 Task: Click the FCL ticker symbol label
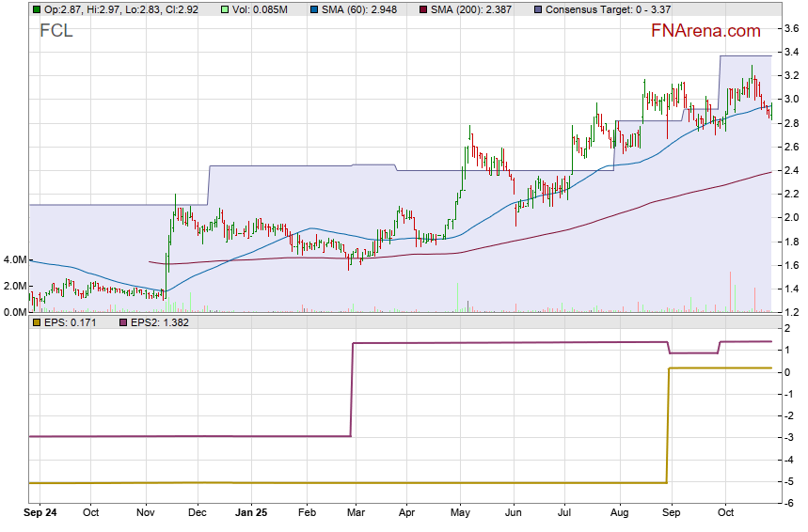(x=56, y=31)
